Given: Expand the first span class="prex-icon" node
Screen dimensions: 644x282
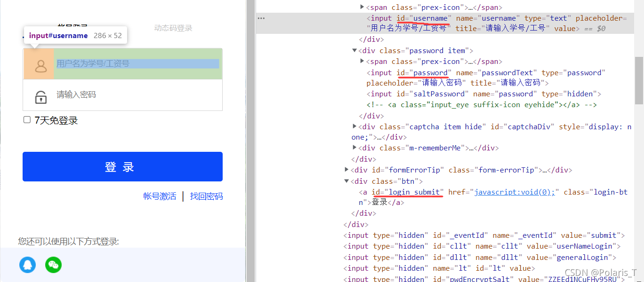Looking at the screenshot, I should 362,7.
